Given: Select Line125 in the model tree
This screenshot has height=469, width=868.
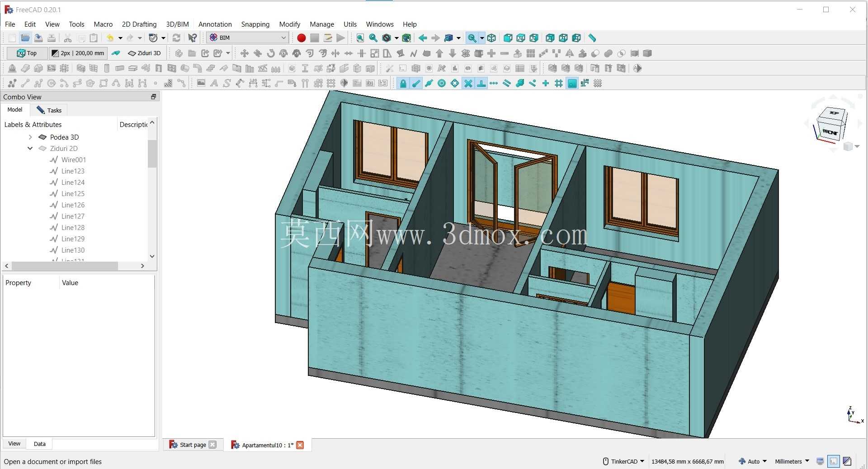Looking at the screenshot, I should coord(73,193).
